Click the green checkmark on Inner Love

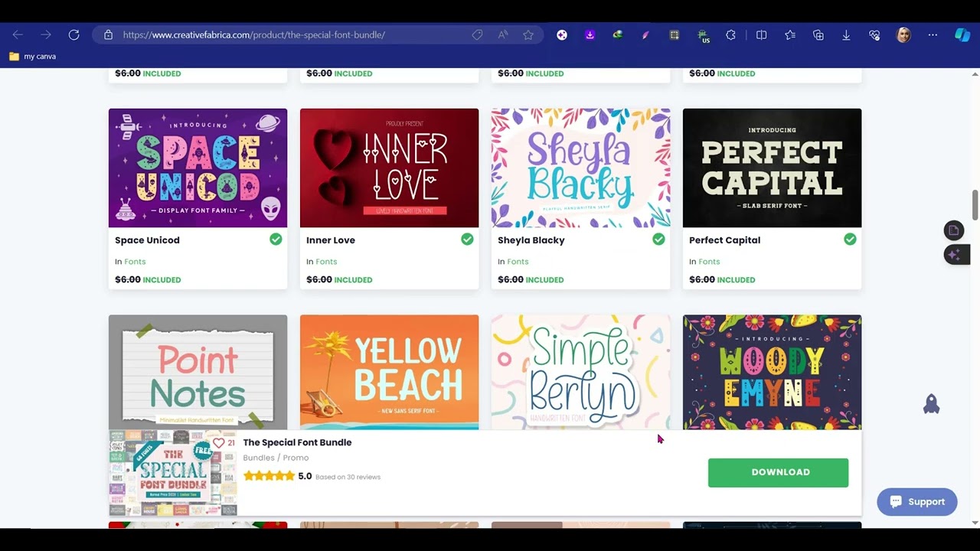click(467, 240)
